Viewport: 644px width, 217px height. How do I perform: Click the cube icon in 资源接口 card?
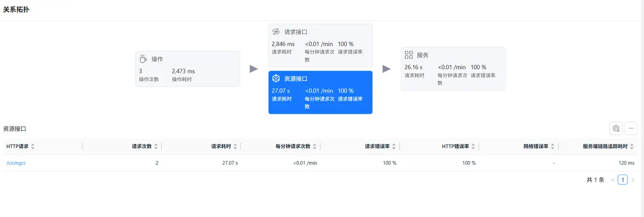276,79
